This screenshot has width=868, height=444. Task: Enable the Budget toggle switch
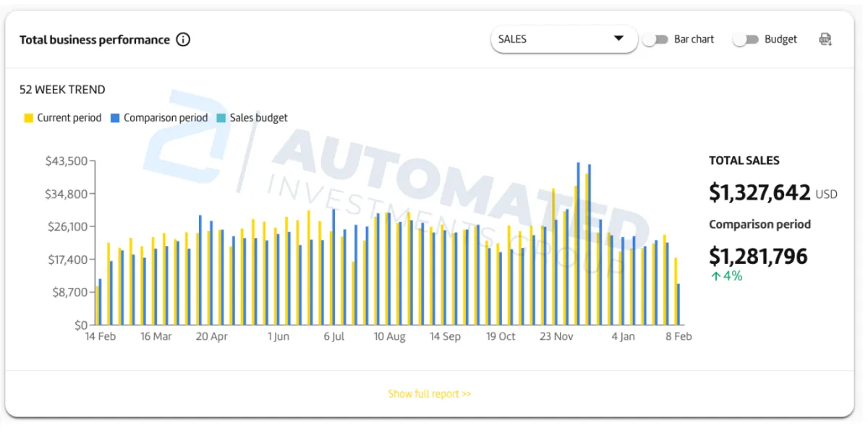click(745, 40)
